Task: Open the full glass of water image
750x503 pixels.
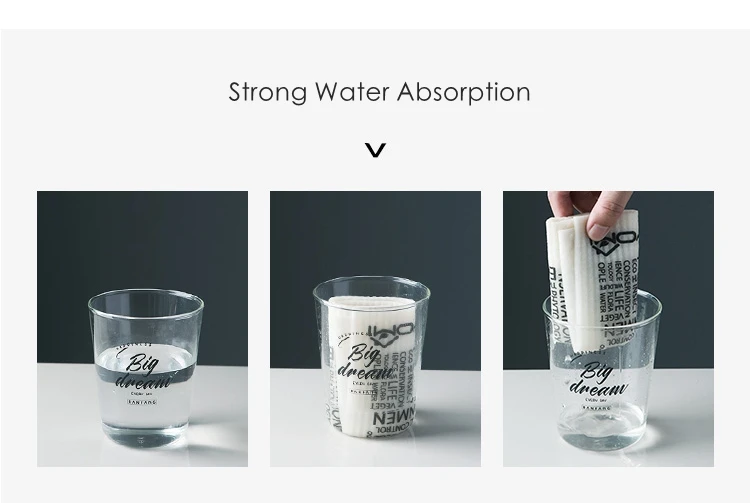Action: [143, 329]
